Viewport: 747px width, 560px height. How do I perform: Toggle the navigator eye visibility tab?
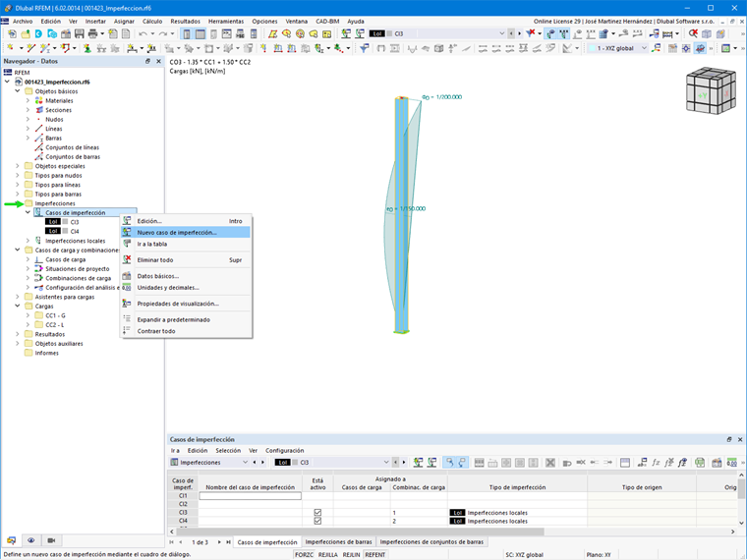pos(31,540)
